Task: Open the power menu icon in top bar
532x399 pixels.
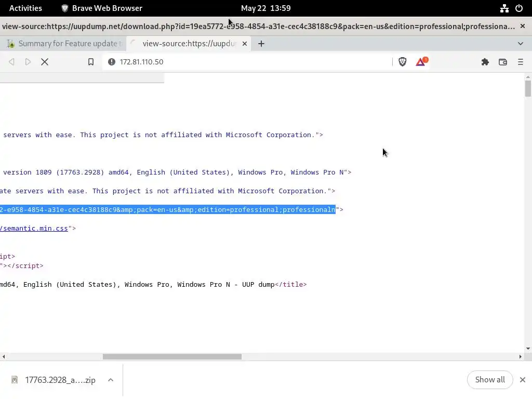Action: click(519, 8)
